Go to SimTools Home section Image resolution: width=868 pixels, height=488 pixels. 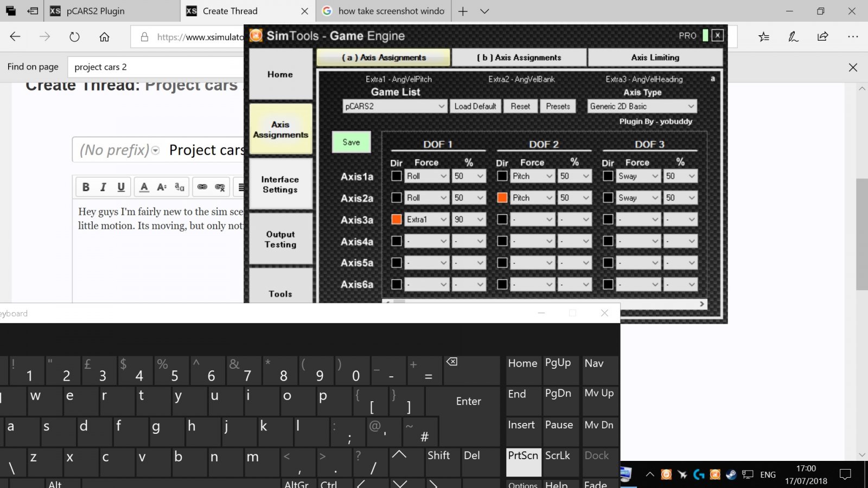click(x=280, y=74)
